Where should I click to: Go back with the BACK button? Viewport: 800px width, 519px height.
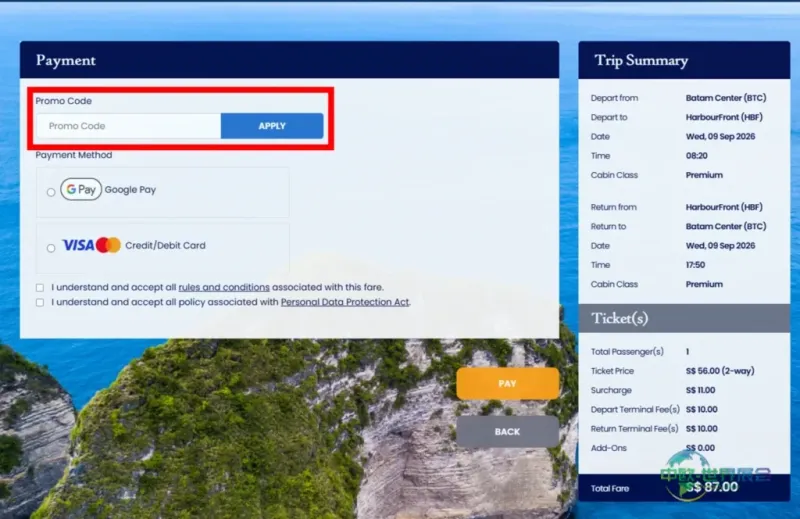click(x=508, y=432)
